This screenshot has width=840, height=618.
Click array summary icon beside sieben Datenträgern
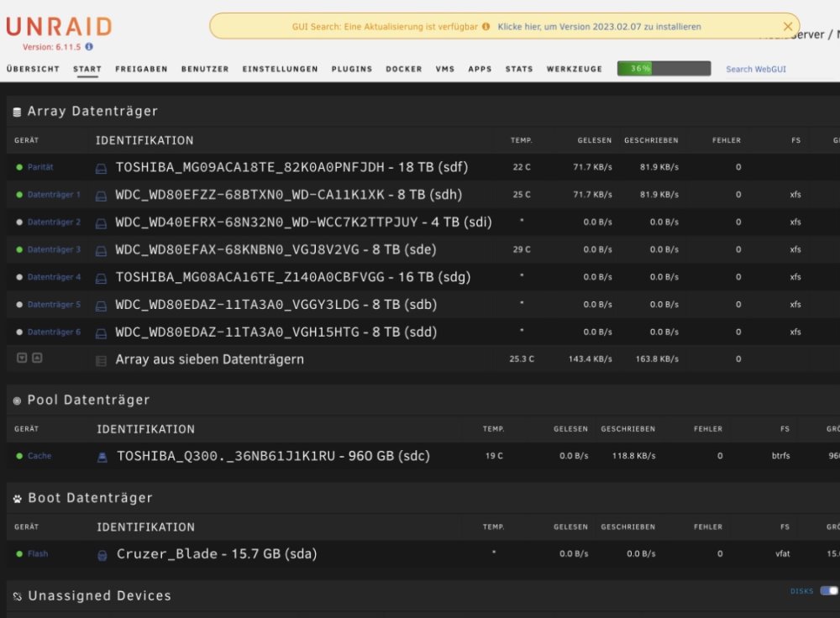point(101,361)
